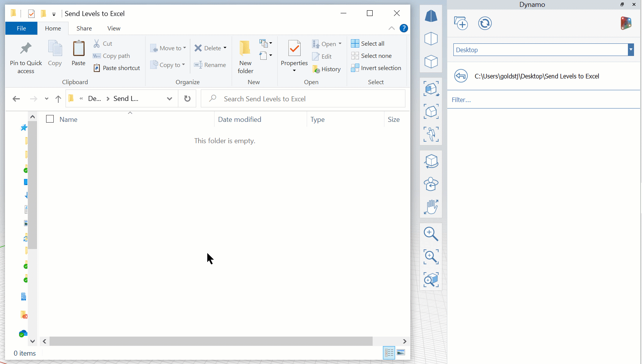Click Paste shortcut in ribbon
The height and width of the screenshot is (364, 642).
click(x=117, y=68)
